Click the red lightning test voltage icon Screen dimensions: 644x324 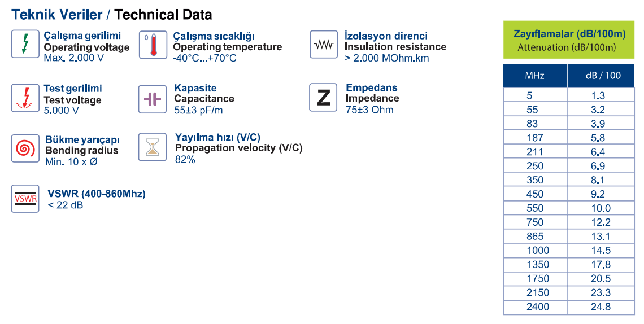[x=25, y=98]
